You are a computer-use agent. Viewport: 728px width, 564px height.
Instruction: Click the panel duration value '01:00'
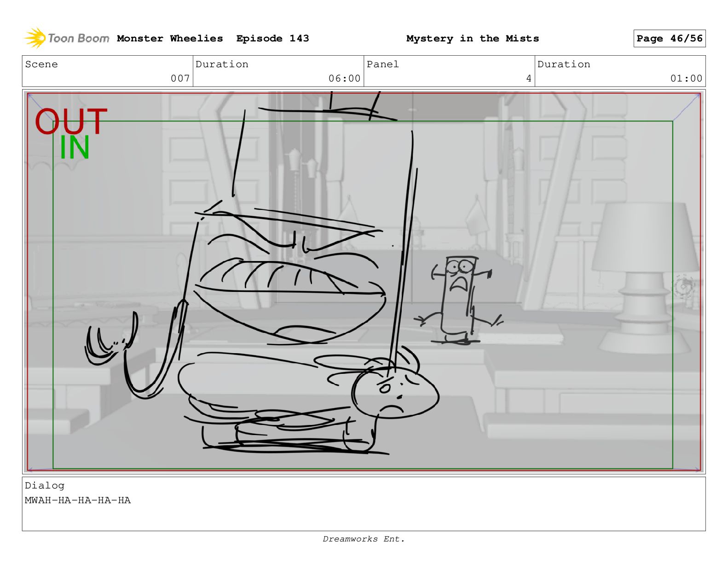[686, 78]
